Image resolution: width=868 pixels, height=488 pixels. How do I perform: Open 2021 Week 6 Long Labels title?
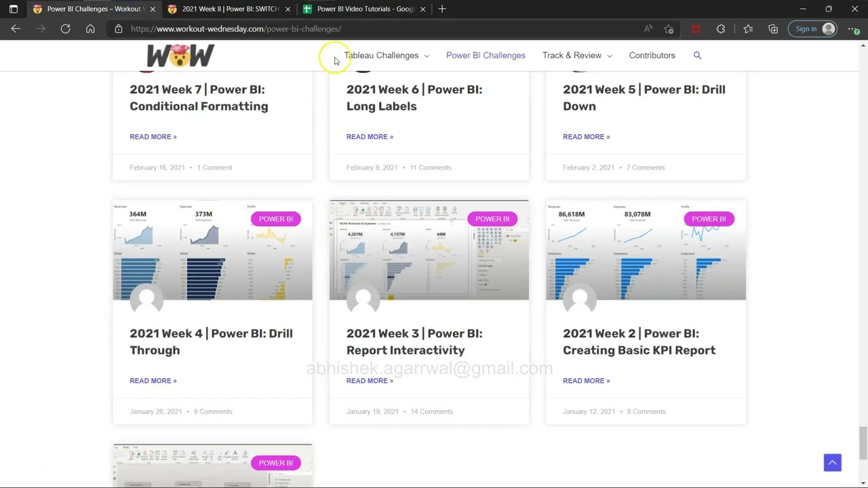(414, 98)
